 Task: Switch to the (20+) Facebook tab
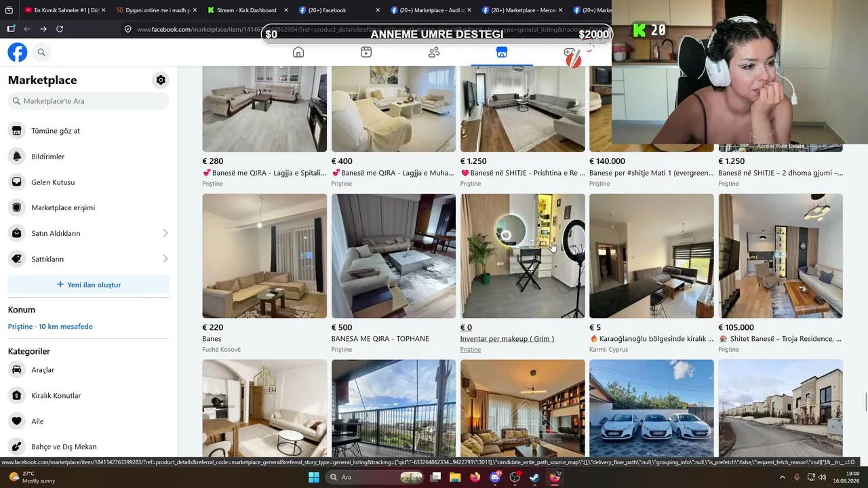pos(338,10)
